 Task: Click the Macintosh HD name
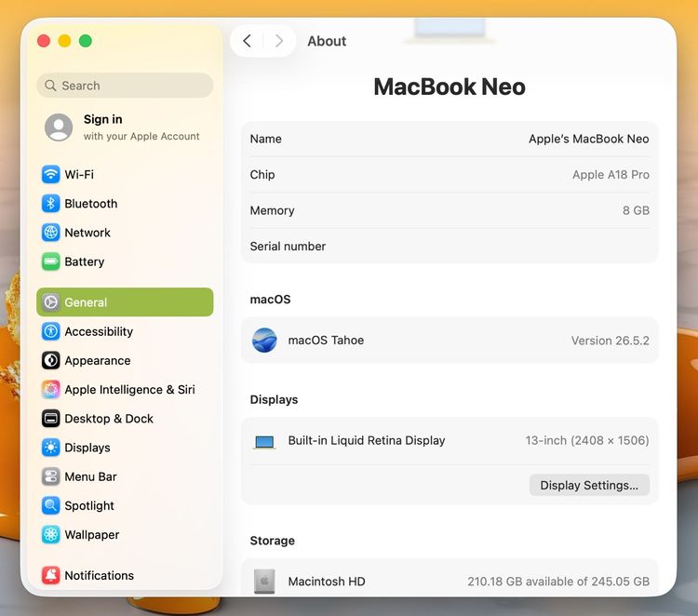click(327, 582)
